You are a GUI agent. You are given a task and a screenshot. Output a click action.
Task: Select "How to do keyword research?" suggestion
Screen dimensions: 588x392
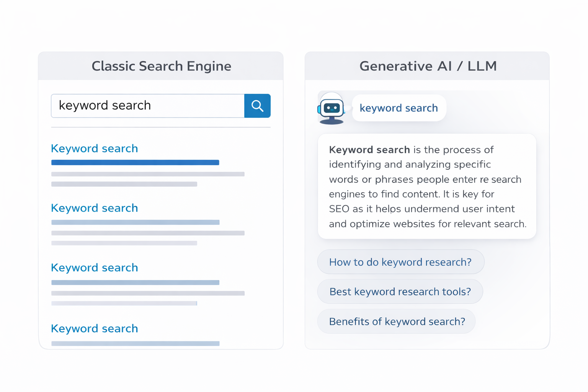[x=400, y=262]
